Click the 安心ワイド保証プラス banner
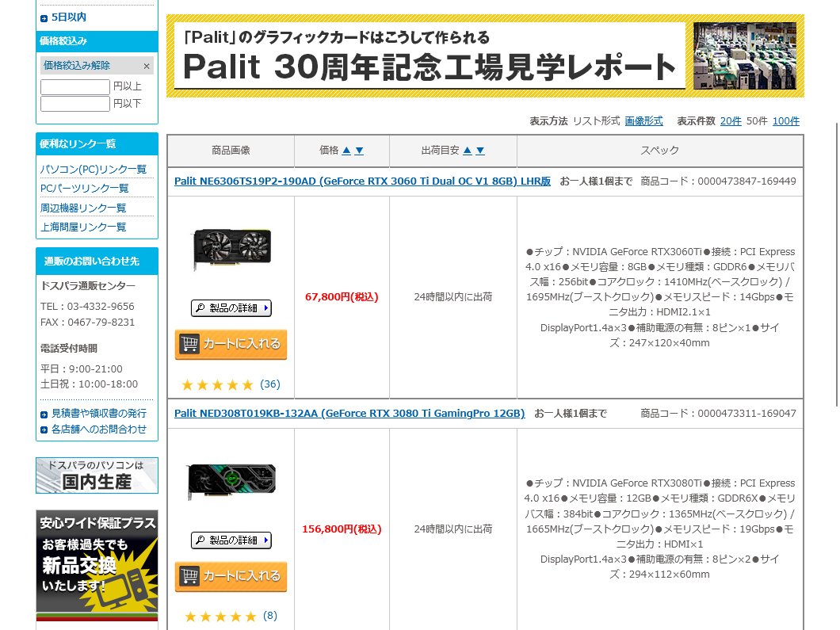Viewport: 840px width, 630px height. (x=97, y=565)
